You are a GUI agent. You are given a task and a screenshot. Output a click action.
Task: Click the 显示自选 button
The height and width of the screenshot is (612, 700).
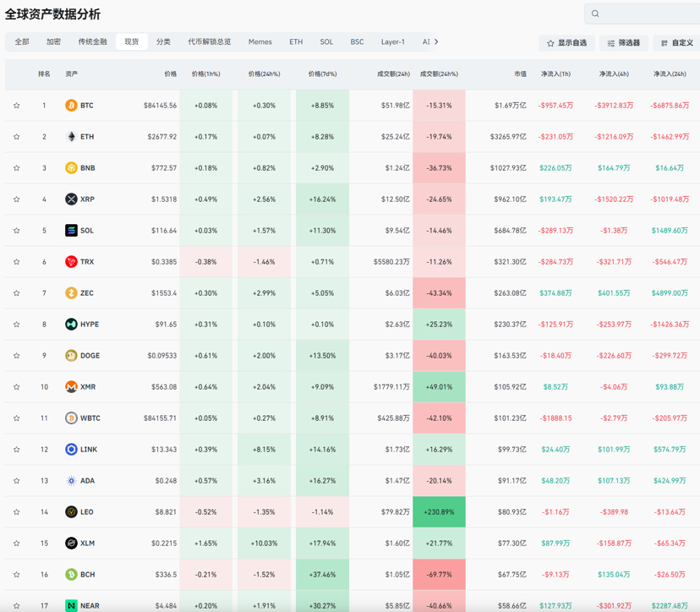coord(567,43)
